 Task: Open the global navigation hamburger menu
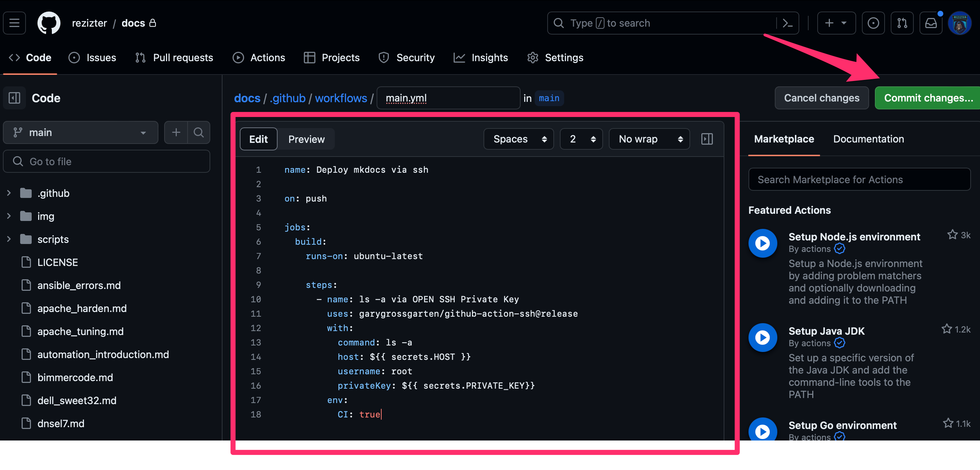coord(14,23)
